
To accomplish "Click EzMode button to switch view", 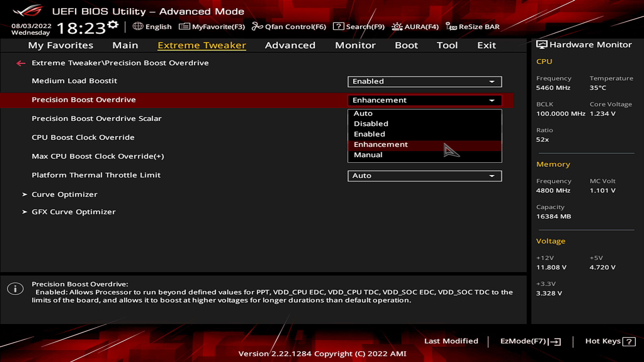I will click(529, 341).
